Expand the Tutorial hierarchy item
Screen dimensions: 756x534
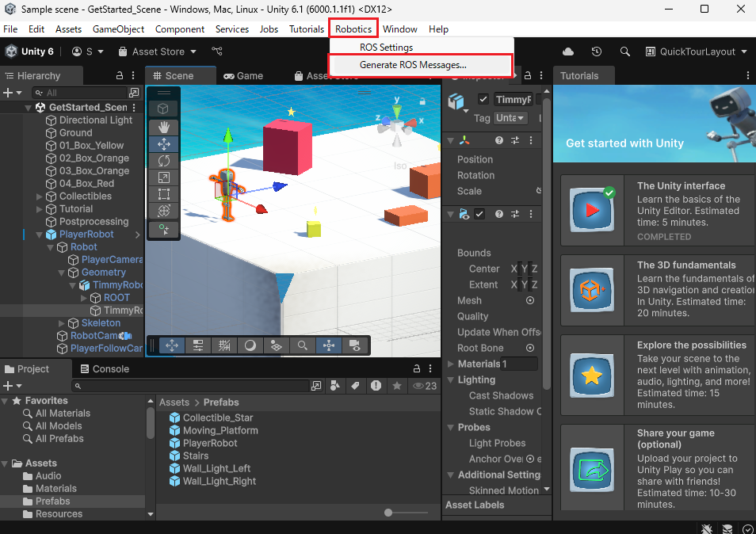(40, 208)
